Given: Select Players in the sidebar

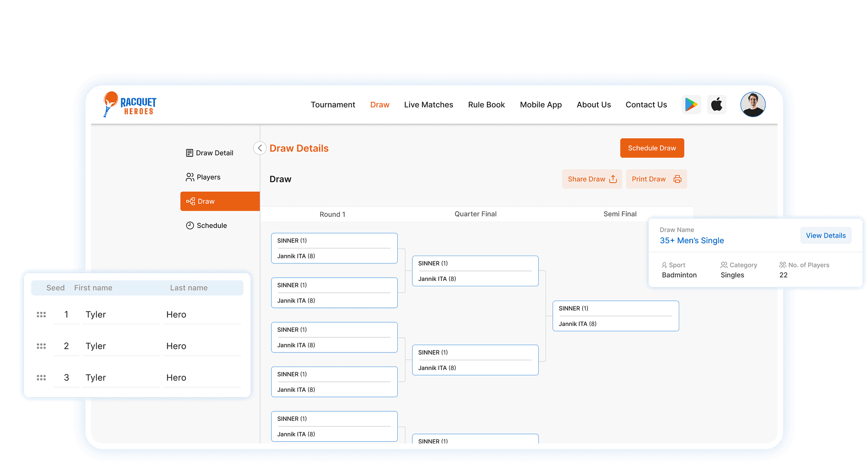Looking at the screenshot, I should pos(203,177).
